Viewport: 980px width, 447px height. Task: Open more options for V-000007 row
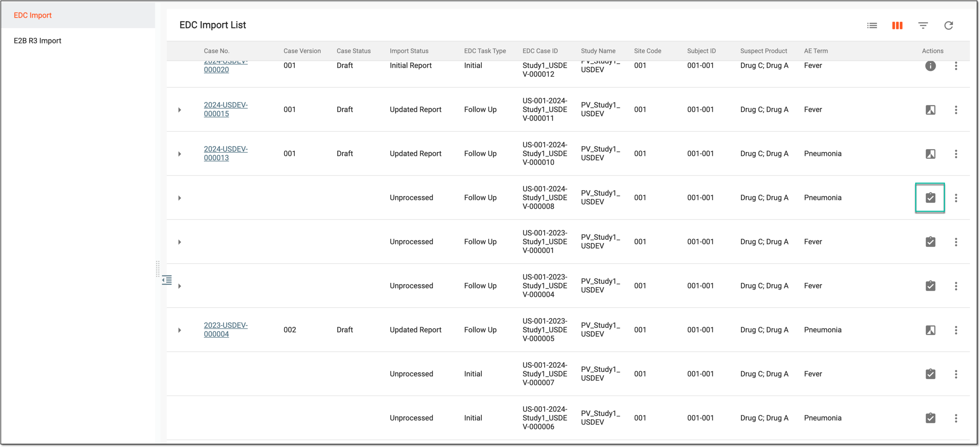click(x=956, y=374)
